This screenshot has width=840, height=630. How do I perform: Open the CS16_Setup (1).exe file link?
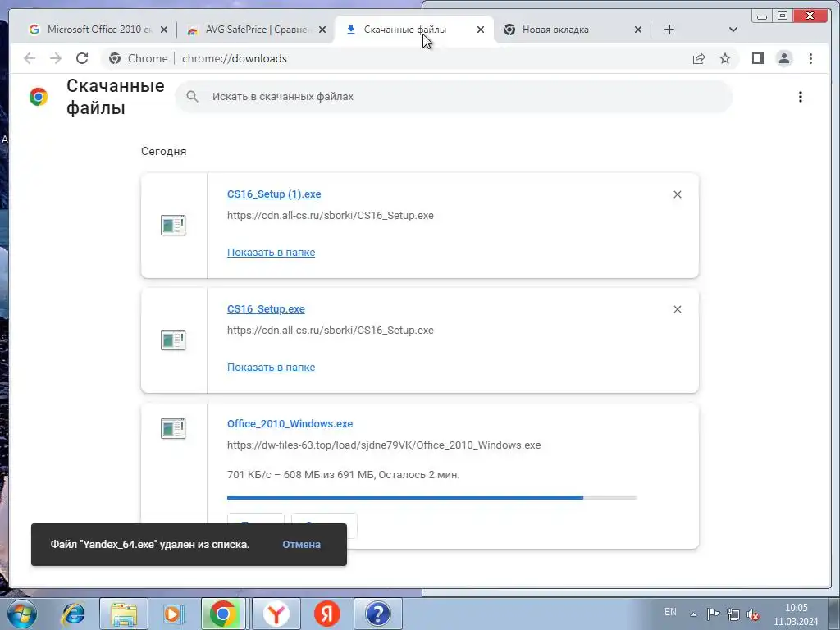coord(274,194)
